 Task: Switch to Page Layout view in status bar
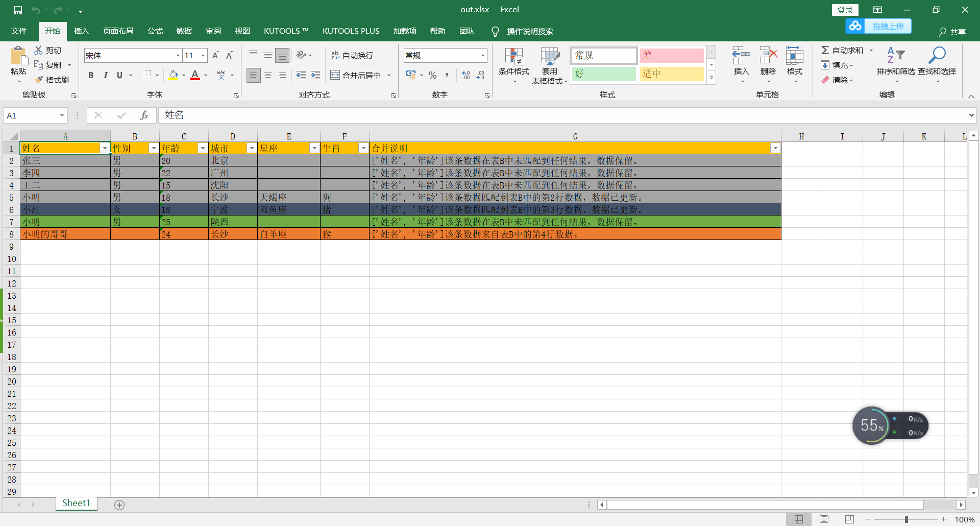[824, 519]
